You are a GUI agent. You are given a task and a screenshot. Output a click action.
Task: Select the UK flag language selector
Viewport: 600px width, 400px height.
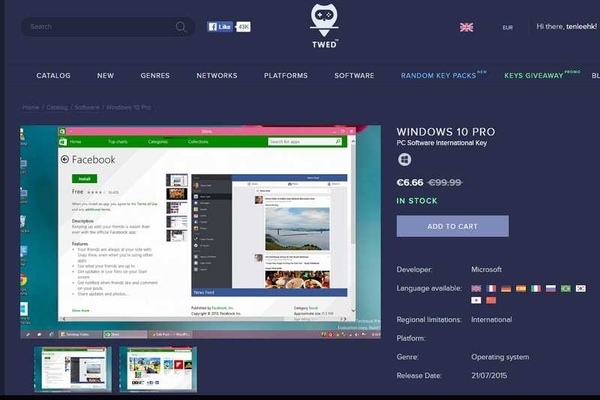pyautogui.click(x=466, y=27)
